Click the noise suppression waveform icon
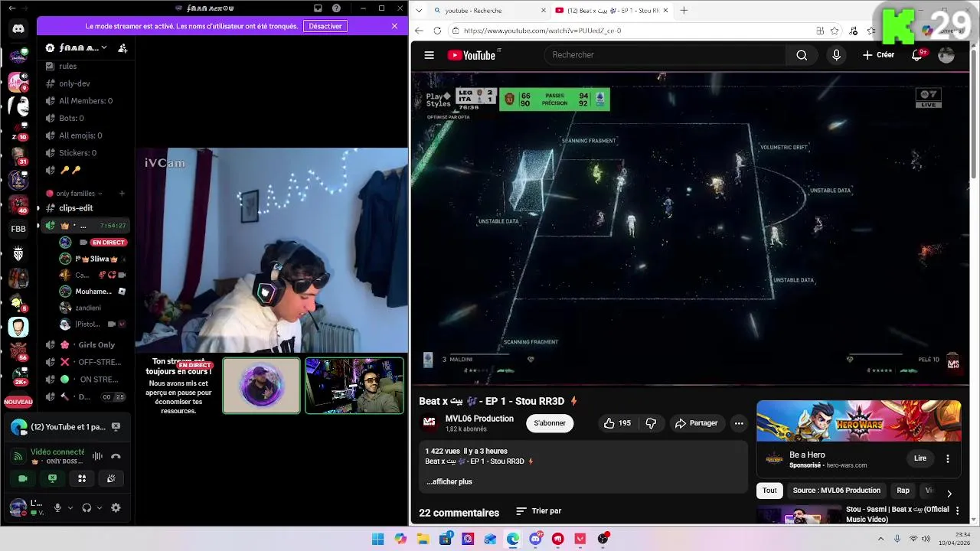The height and width of the screenshot is (551, 980). pyautogui.click(x=97, y=456)
